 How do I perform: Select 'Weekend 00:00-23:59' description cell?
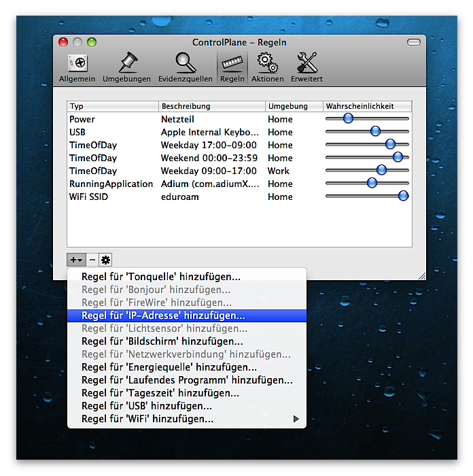pos(209,158)
